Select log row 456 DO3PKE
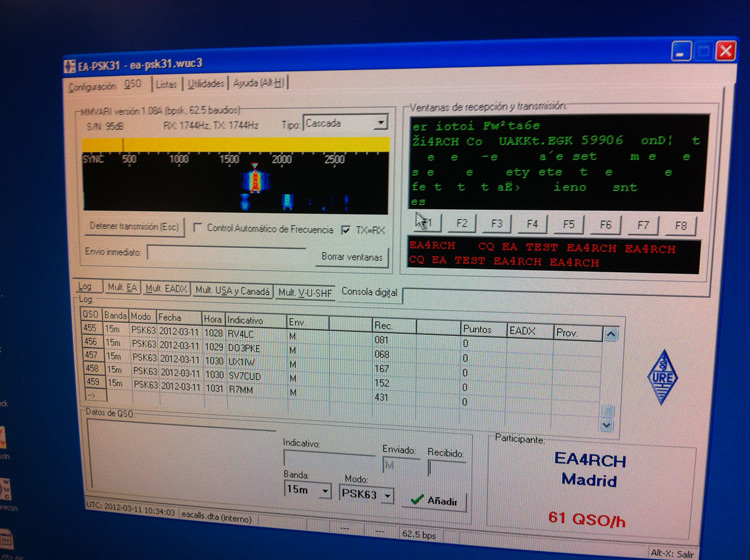The height and width of the screenshot is (560, 750). [341, 349]
